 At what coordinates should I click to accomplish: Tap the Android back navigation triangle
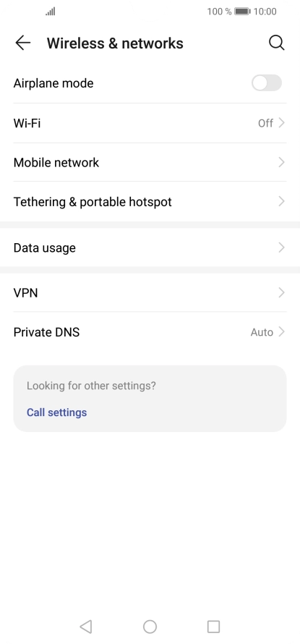pyautogui.click(x=86, y=627)
